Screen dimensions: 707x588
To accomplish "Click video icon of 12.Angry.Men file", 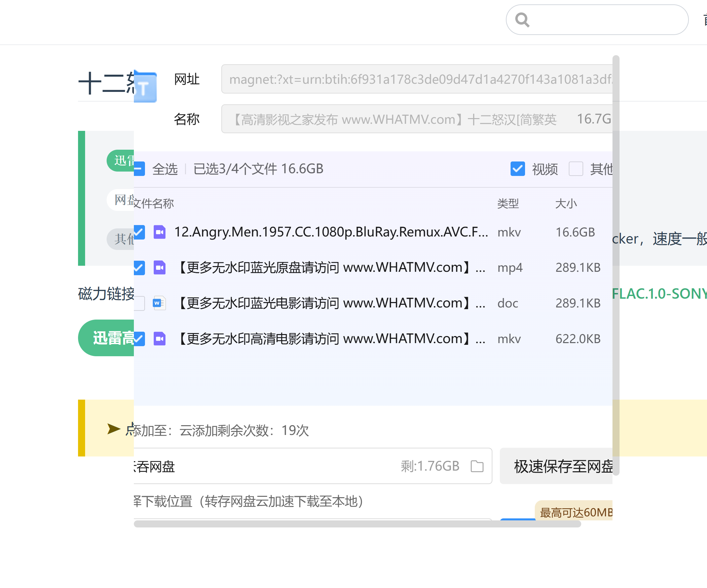I will [159, 232].
